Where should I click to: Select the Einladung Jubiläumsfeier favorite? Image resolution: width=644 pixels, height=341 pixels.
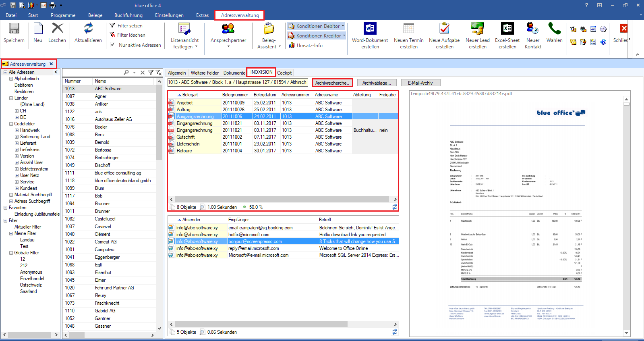click(x=37, y=214)
